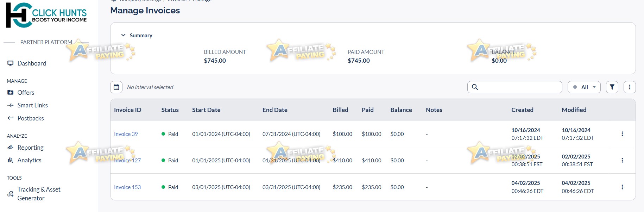Open the Invoice 153 link
The width and height of the screenshot is (644, 212).
coord(127,187)
